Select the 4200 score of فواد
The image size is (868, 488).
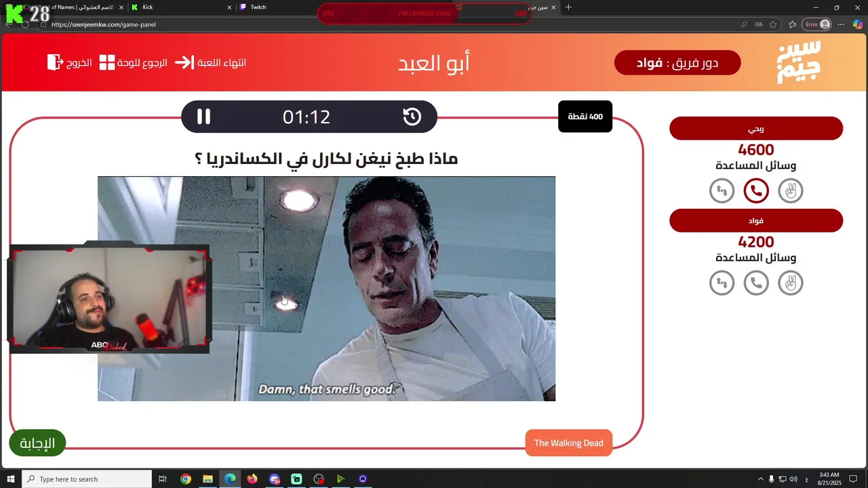pos(756,241)
